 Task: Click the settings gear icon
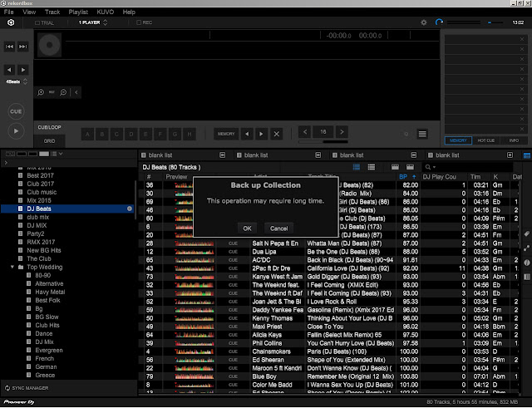click(423, 22)
